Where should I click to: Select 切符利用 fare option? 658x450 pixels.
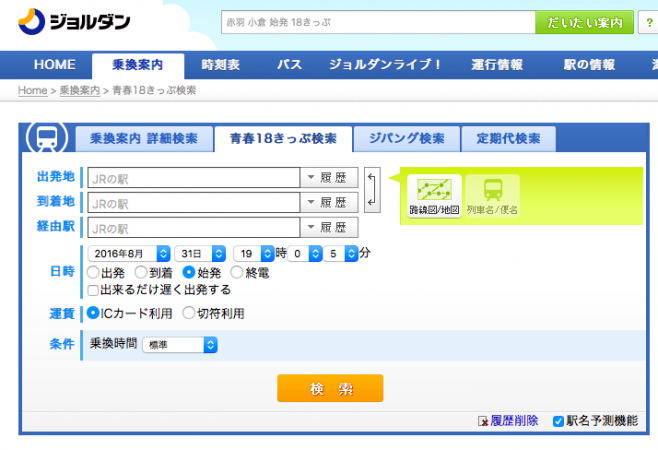click(189, 313)
